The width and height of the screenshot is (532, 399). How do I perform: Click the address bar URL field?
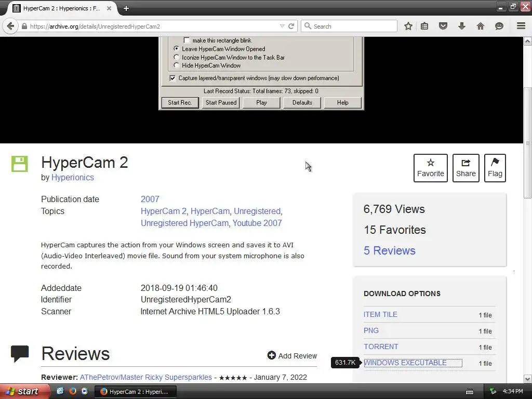point(153,26)
